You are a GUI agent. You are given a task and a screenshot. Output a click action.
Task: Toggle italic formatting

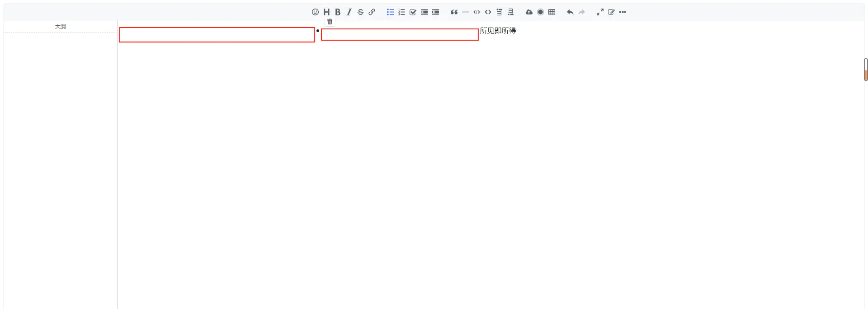click(349, 12)
